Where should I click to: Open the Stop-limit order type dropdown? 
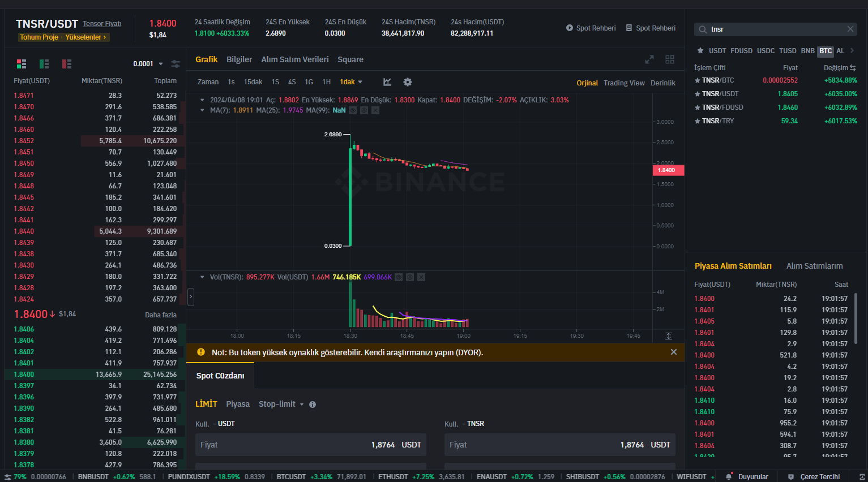click(281, 404)
